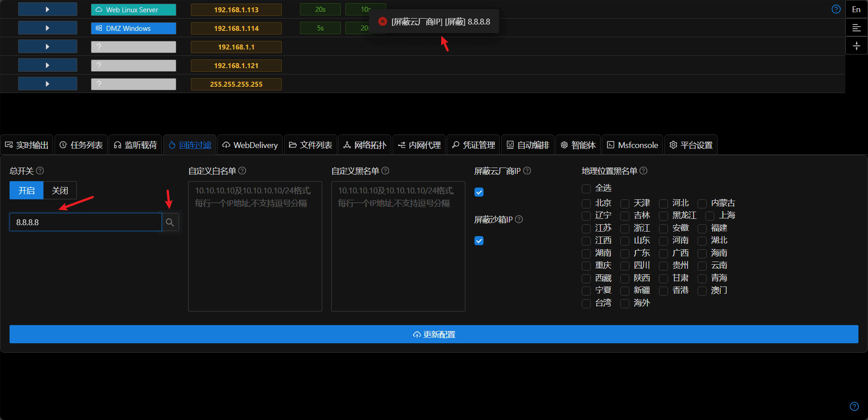Click the DMZ Windows label
The width and height of the screenshot is (868, 420).
pyautogui.click(x=134, y=28)
